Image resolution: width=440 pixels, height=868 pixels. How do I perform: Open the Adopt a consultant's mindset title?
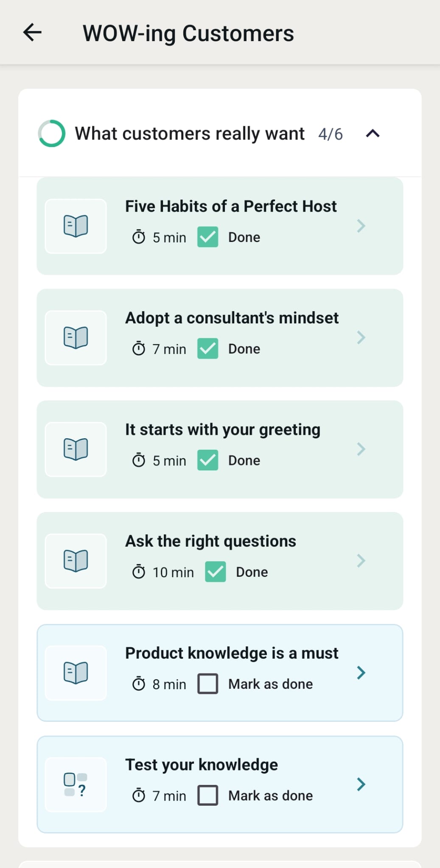pyautogui.click(x=232, y=318)
